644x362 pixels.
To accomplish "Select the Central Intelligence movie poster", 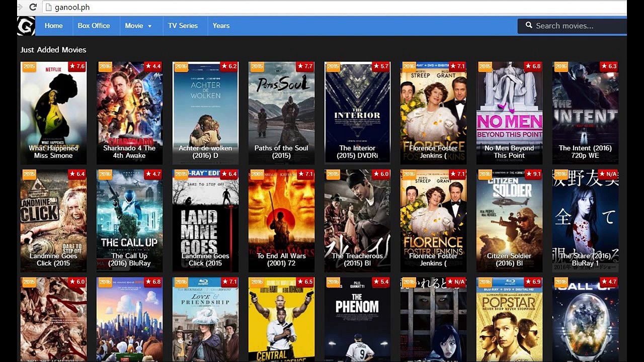I will pyautogui.click(x=281, y=319).
